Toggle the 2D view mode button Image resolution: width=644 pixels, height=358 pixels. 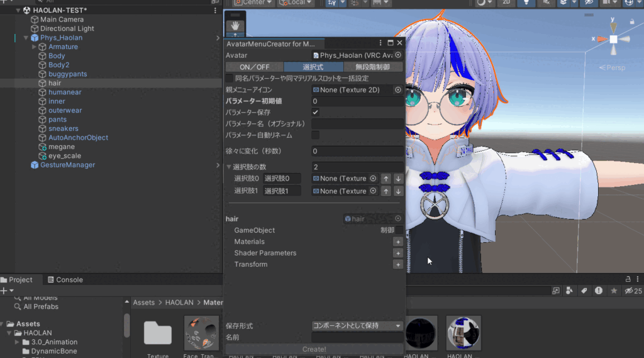[x=506, y=3]
